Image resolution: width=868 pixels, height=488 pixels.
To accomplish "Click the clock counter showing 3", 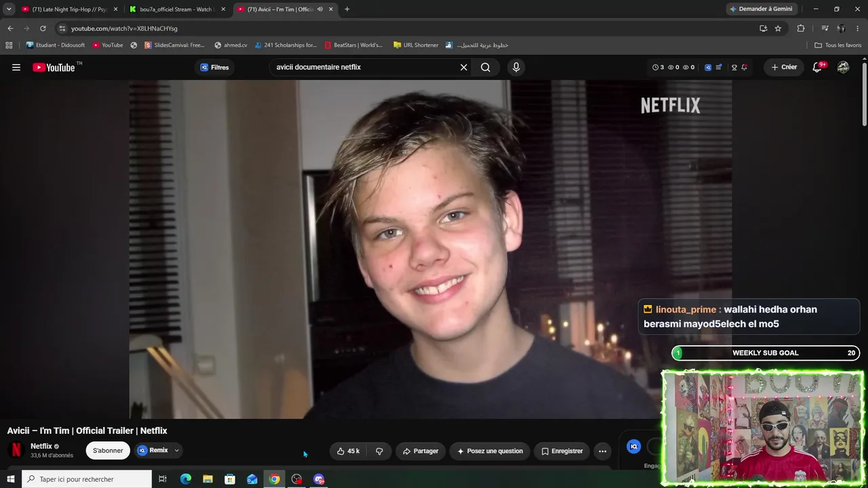I will (658, 67).
